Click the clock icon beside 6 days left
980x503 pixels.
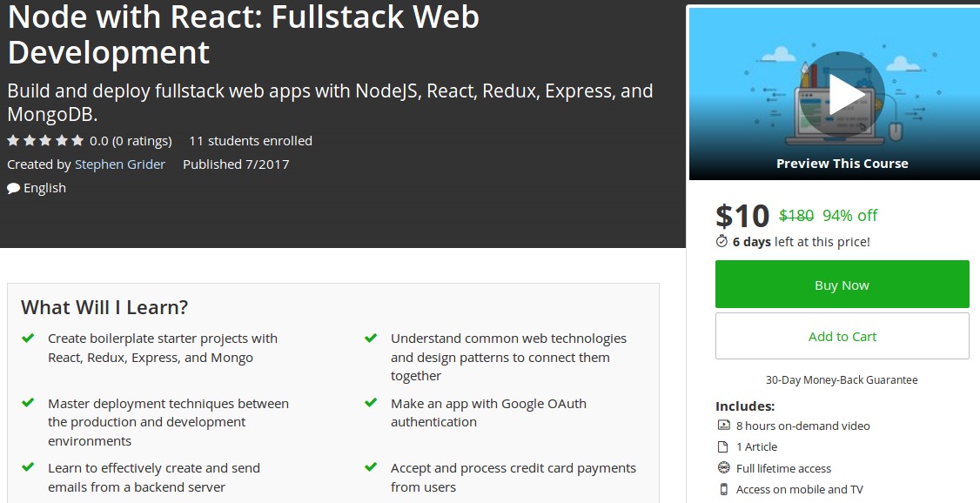click(722, 242)
